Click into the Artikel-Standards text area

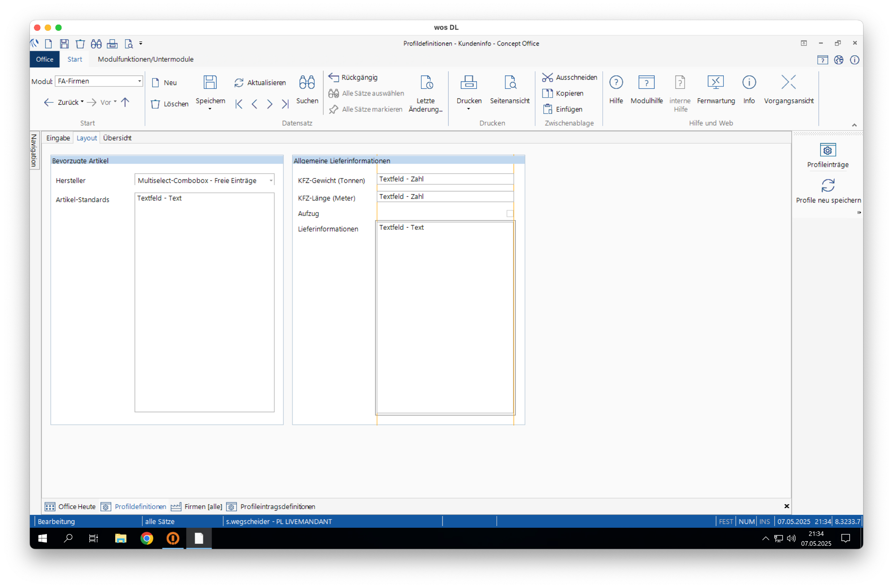coord(204,302)
